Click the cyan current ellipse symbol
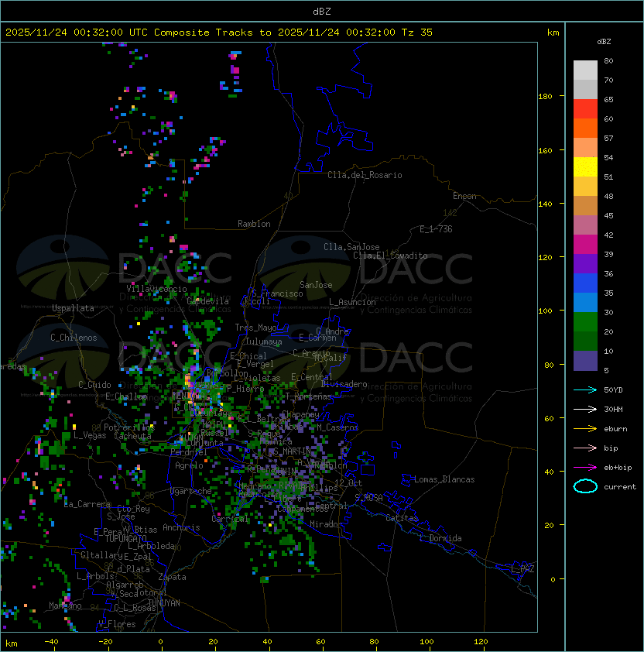This screenshot has height=652, width=644. [x=585, y=486]
